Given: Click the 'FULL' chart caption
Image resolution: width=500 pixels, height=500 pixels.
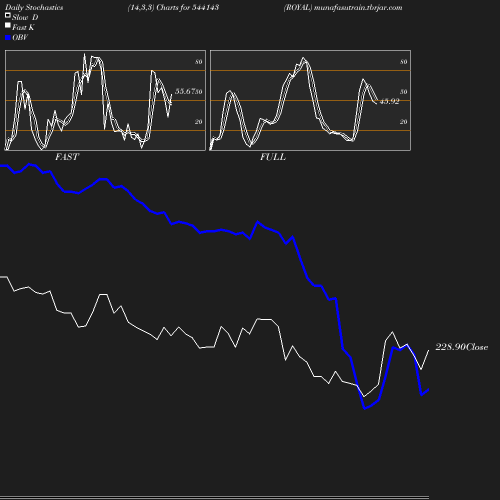Looking at the screenshot, I should pos(273,157).
